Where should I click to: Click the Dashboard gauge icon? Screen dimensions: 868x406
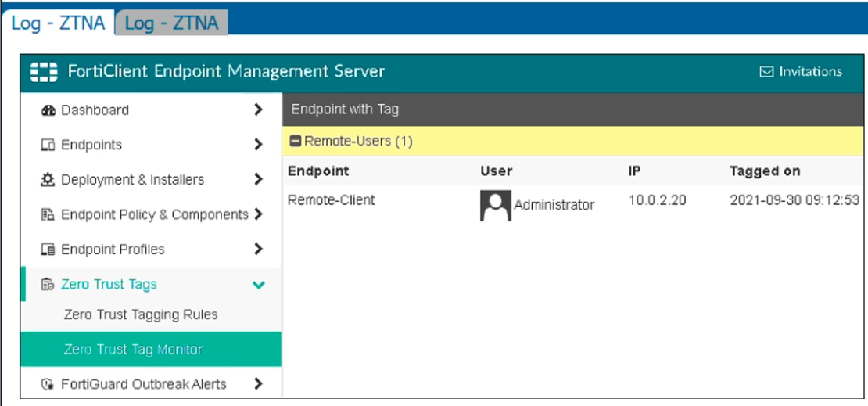coord(47,110)
